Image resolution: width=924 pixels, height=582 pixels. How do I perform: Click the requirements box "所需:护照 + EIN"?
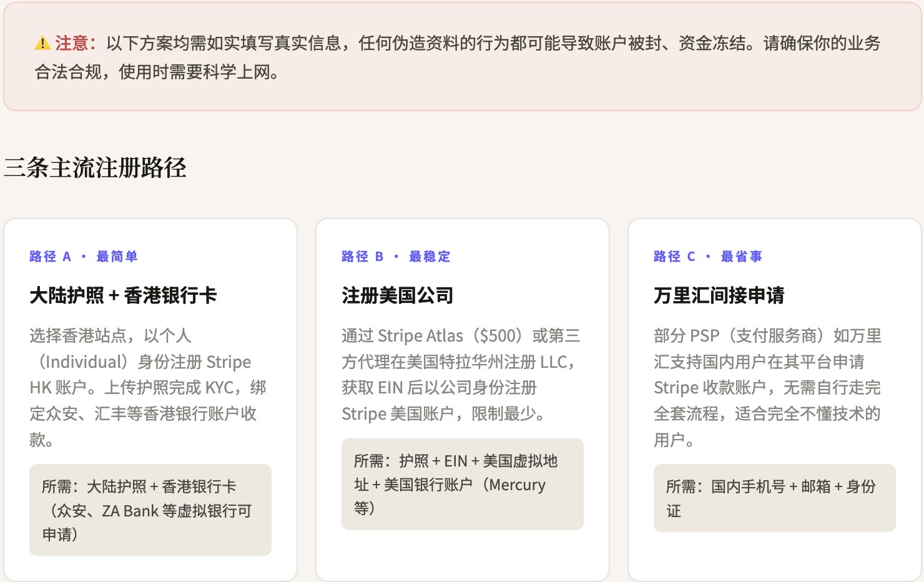tap(463, 484)
